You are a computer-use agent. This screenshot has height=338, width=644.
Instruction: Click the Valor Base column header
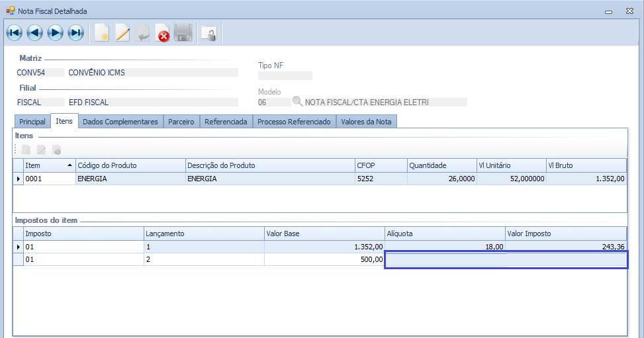tap(324, 233)
